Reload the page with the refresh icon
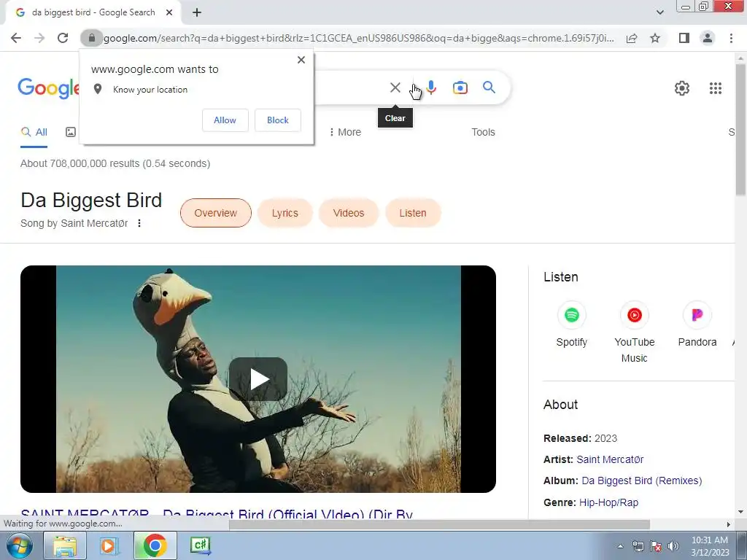 point(63,38)
